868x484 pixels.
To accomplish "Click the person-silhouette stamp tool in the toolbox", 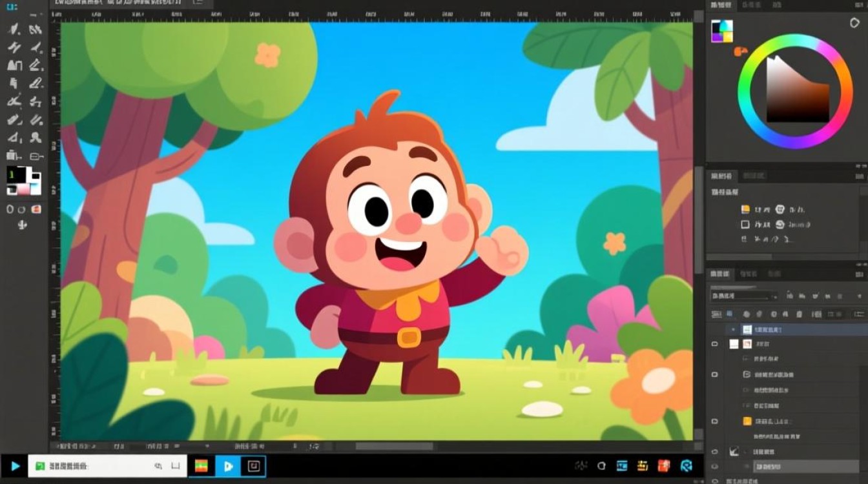I will pos(36,137).
